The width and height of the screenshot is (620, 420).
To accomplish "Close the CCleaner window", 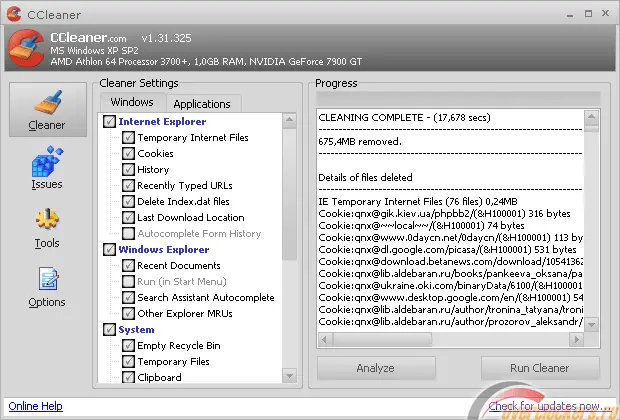I will [605, 13].
